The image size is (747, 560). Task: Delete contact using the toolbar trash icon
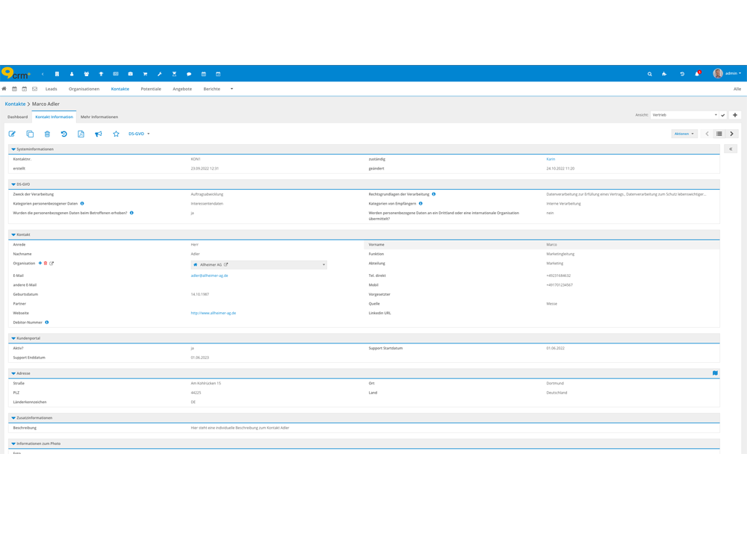[47, 134]
